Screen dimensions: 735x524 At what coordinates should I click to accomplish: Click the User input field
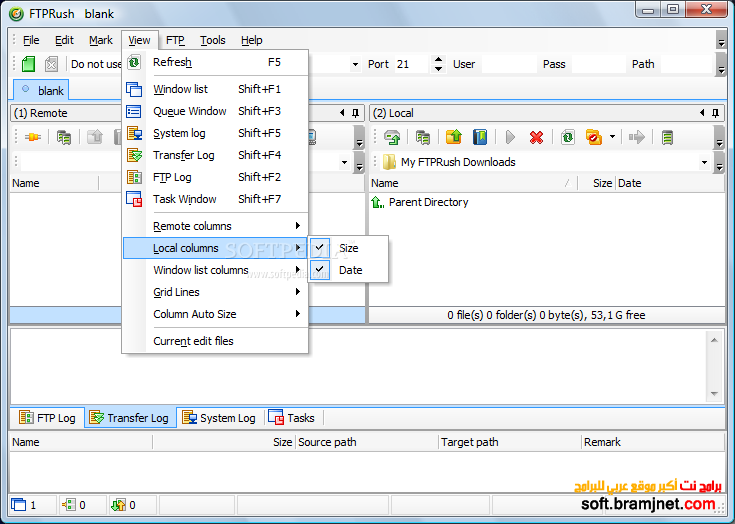509,64
